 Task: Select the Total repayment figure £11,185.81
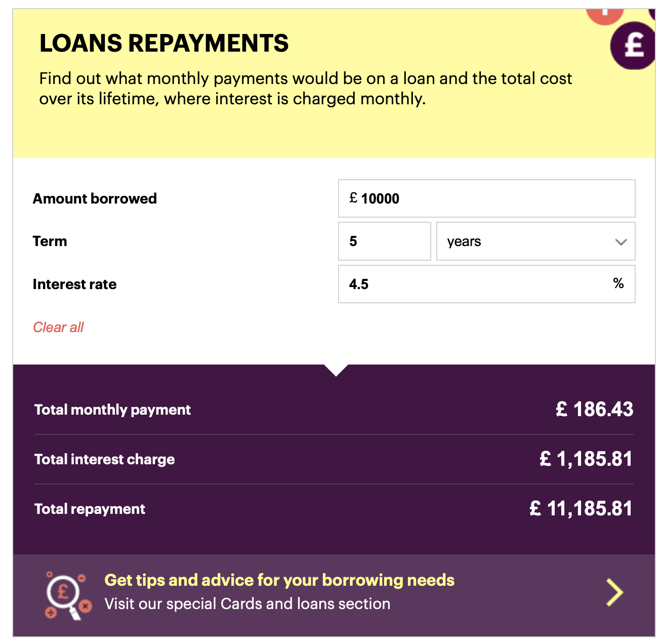point(581,508)
